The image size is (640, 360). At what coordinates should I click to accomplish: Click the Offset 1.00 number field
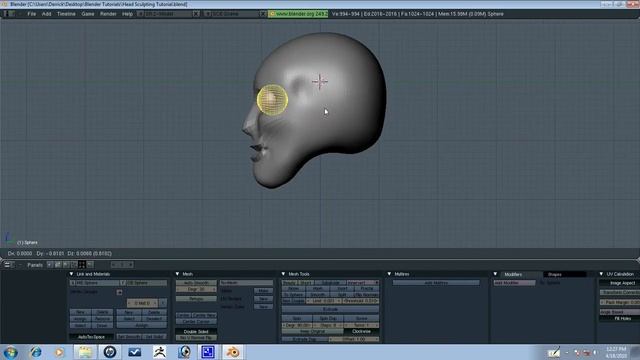[x=354, y=339]
